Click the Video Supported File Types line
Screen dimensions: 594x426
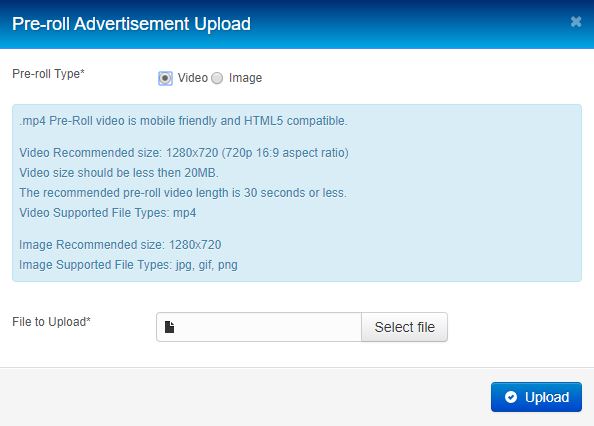(x=108, y=213)
